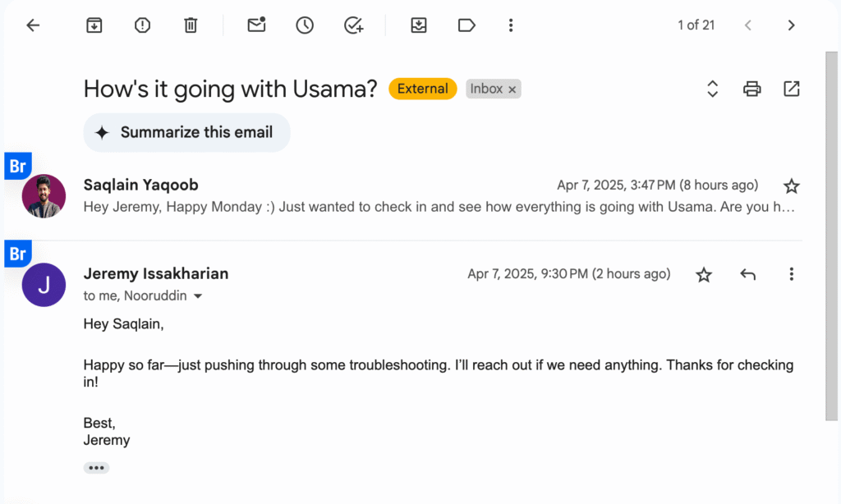
Task: Remove the Inbox label
Action: pos(512,89)
